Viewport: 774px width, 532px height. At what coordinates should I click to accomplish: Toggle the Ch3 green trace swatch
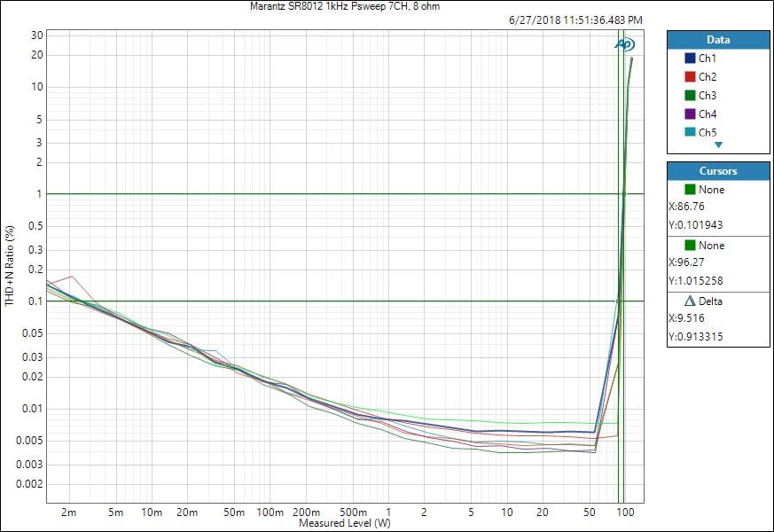click(x=690, y=95)
